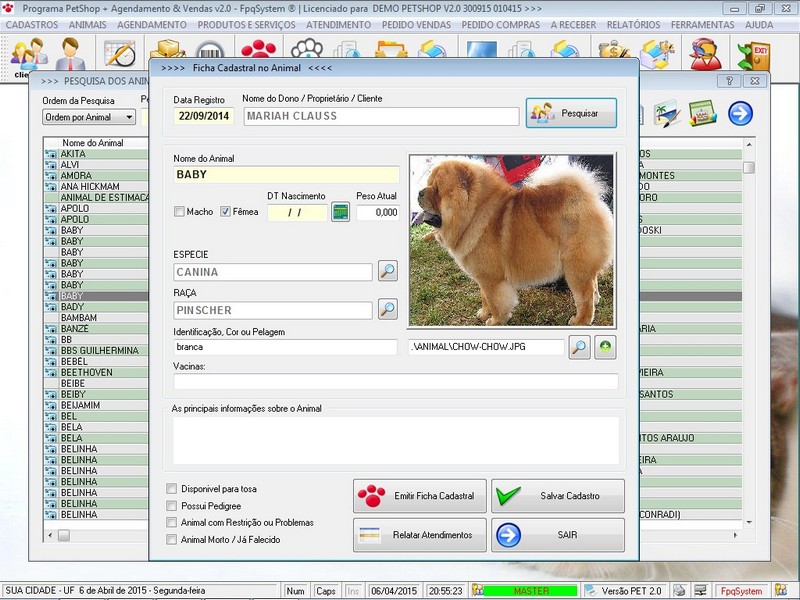This screenshot has width=800, height=600.
Task: Click the vertical scrollbar thumb in list
Action: click(748, 167)
